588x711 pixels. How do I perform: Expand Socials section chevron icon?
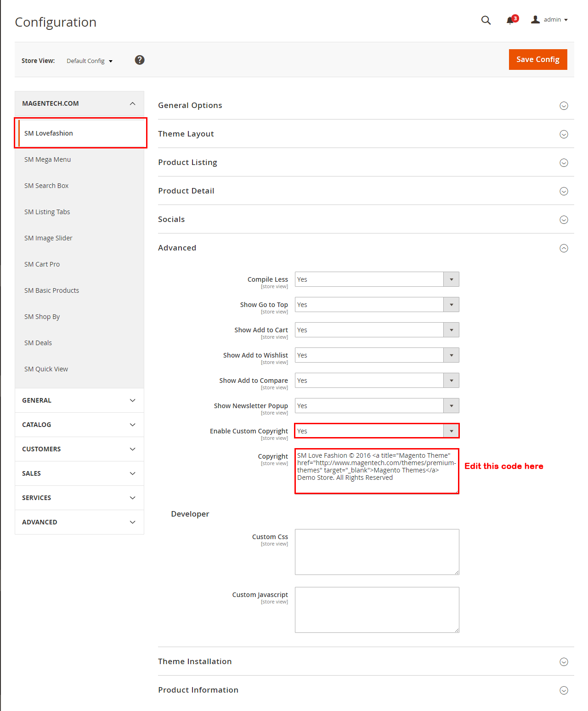564,220
